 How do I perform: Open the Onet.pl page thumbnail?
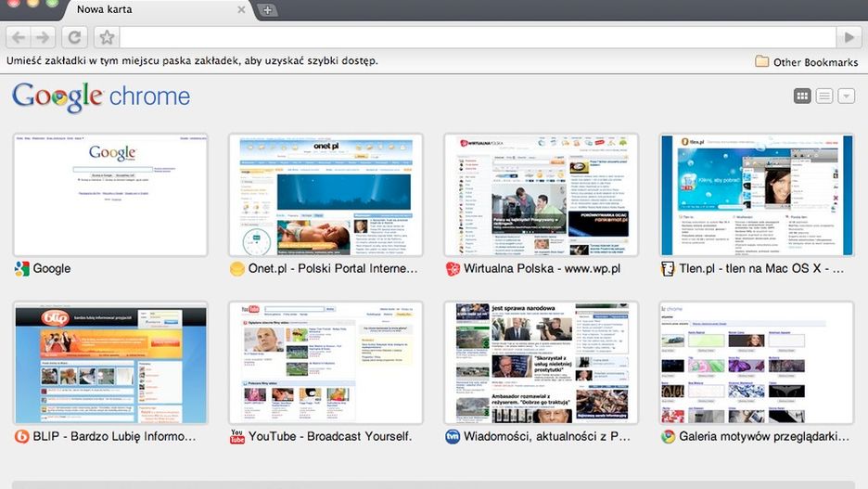[325, 195]
